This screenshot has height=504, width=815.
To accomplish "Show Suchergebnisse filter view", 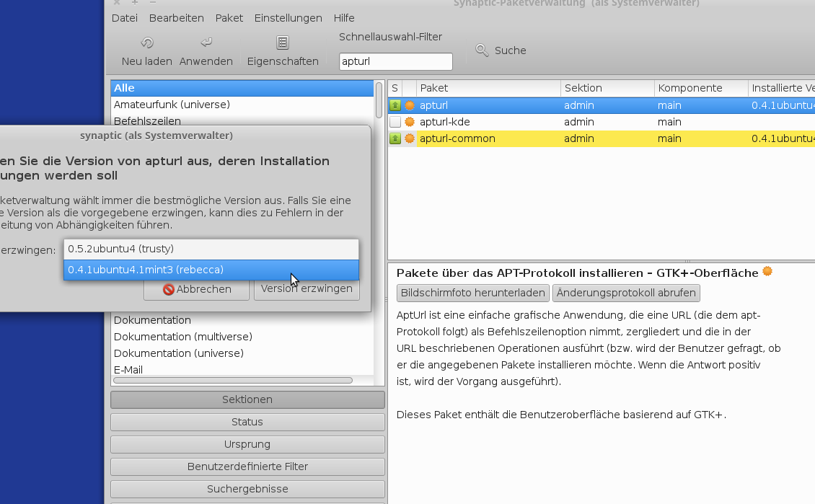I will click(x=247, y=489).
